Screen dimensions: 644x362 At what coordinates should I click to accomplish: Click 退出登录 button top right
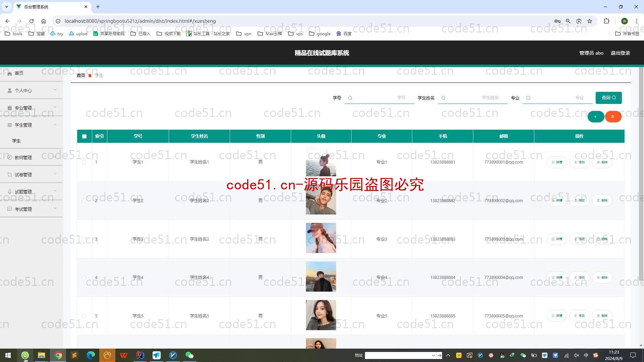622,53
